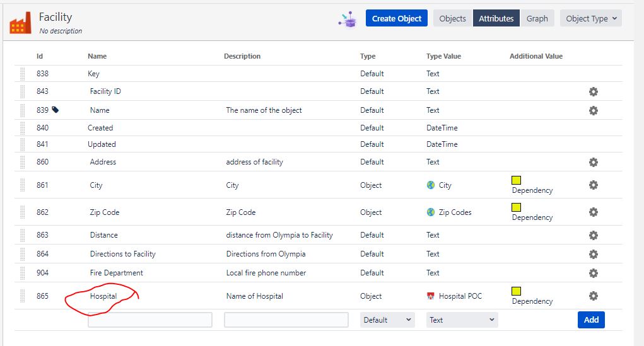Grab the drag handle for Key row
The height and width of the screenshot is (346, 644).
coord(23,74)
